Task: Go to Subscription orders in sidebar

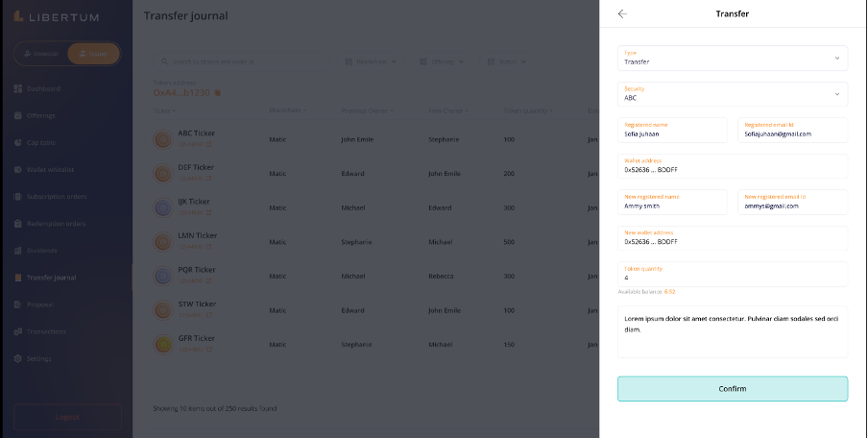Action: pyautogui.click(x=58, y=197)
